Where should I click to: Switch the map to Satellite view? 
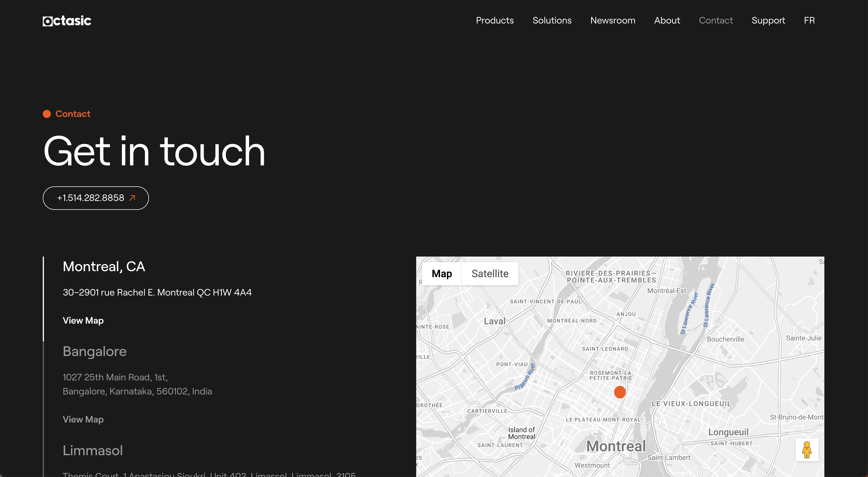(490, 274)
